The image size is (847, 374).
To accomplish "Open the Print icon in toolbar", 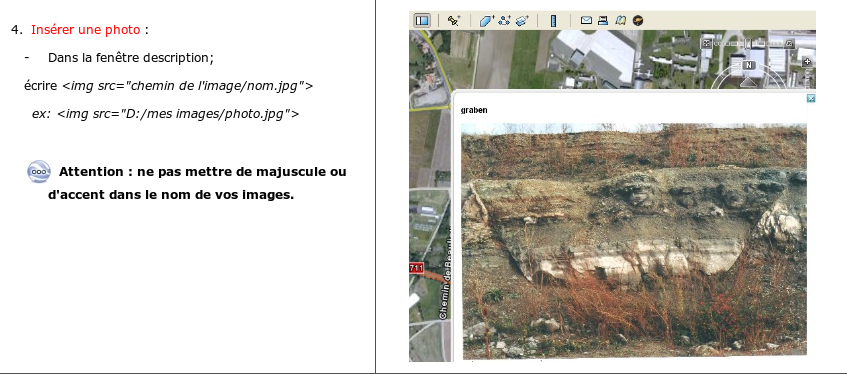I will click(x=603, y=21).
